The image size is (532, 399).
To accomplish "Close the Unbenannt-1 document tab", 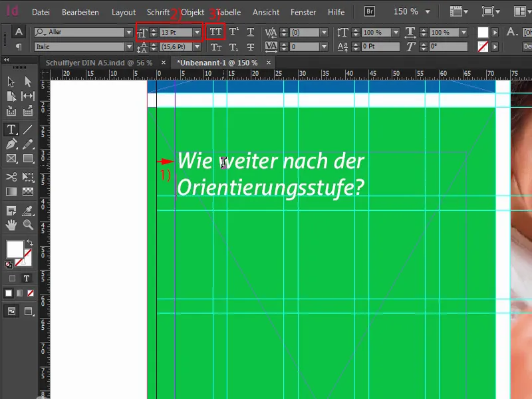I will pos(269,63).
